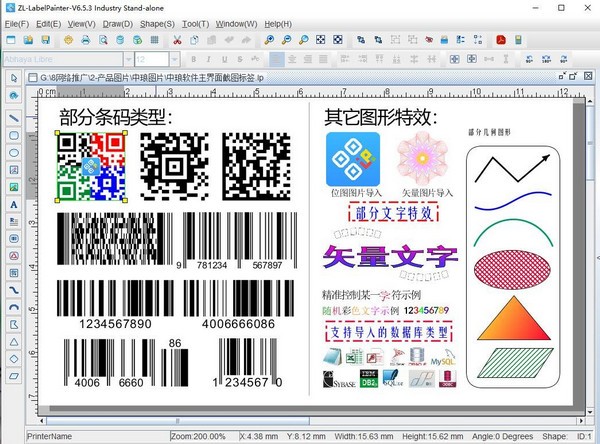Toggle Strikethrough text formatting
The image size is (600, 444).
240,59
